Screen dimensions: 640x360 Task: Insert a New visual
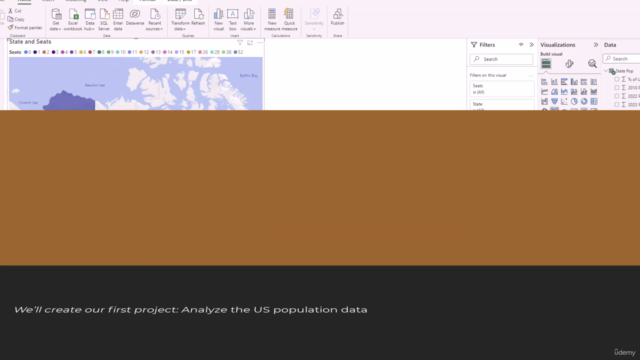[x=218, y=19]
